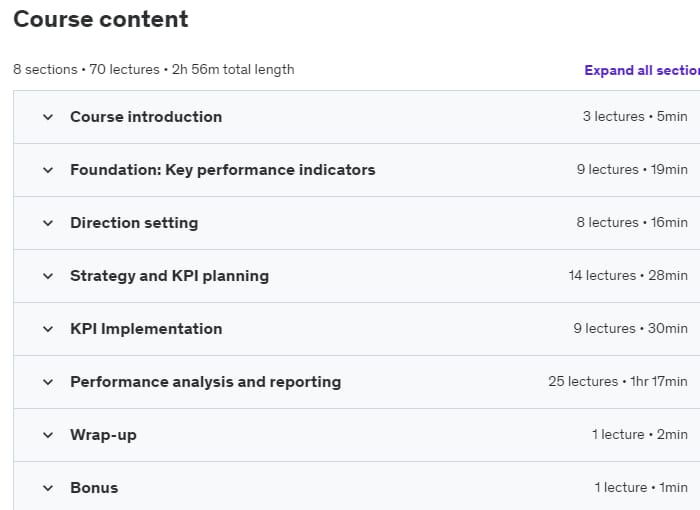Click the '1 lecture • 1min' text
This screenshot has height=510, width=700.
click(x=641, y=488)
